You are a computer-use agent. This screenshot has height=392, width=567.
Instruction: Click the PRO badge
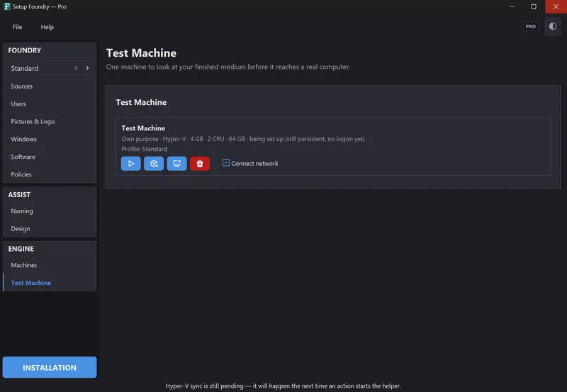tap(530, 26)
